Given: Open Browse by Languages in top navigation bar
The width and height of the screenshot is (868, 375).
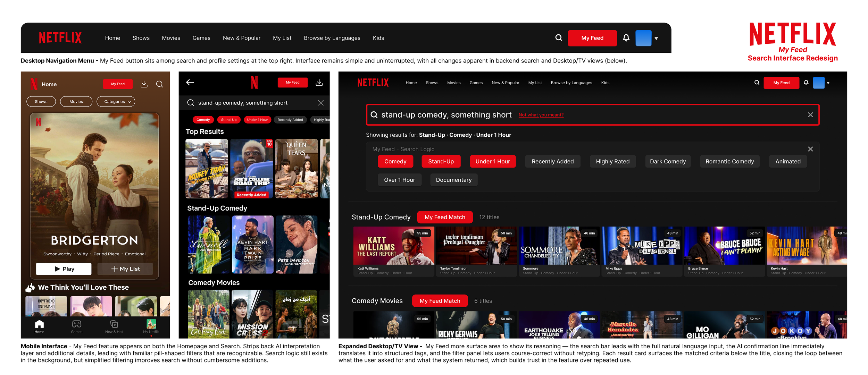Looking at the screenshot, I should pos(332,38).
